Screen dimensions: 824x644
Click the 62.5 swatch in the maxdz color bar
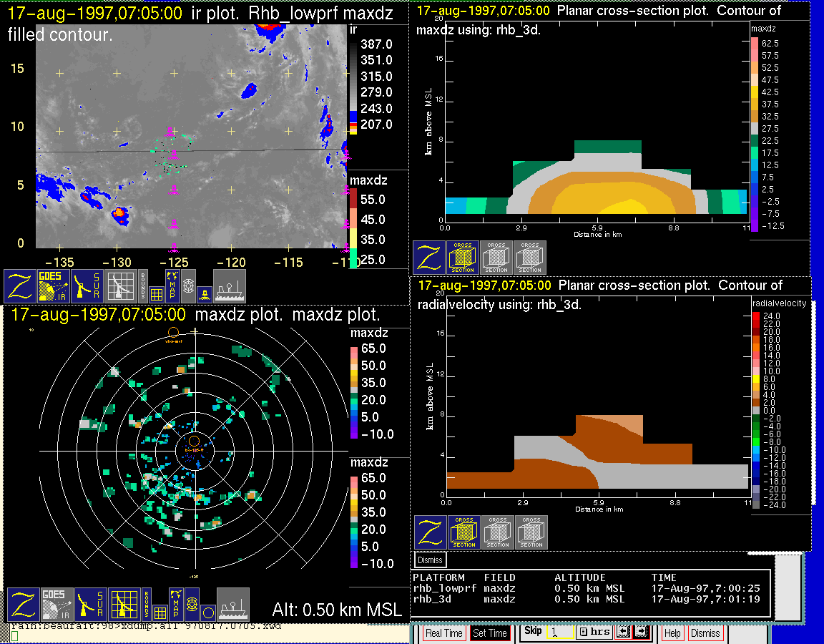click(x=754, y=44)
